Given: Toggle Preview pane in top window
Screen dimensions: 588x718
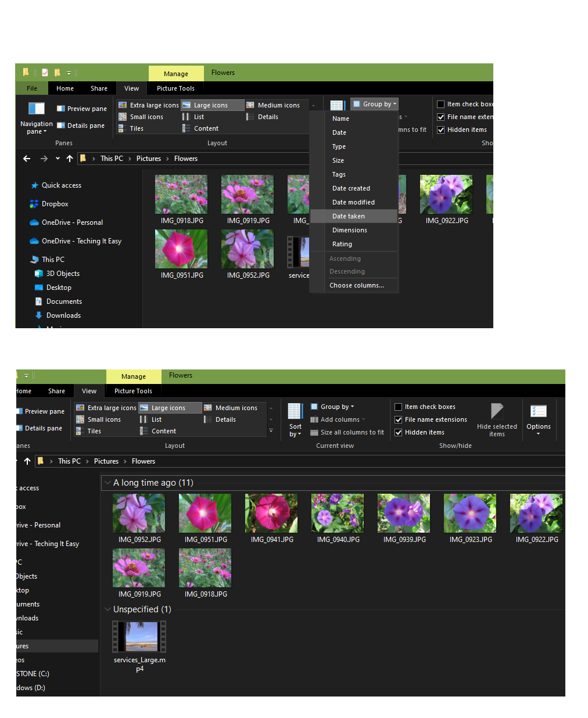Looking at the screenshot, I should pos(81,109).
